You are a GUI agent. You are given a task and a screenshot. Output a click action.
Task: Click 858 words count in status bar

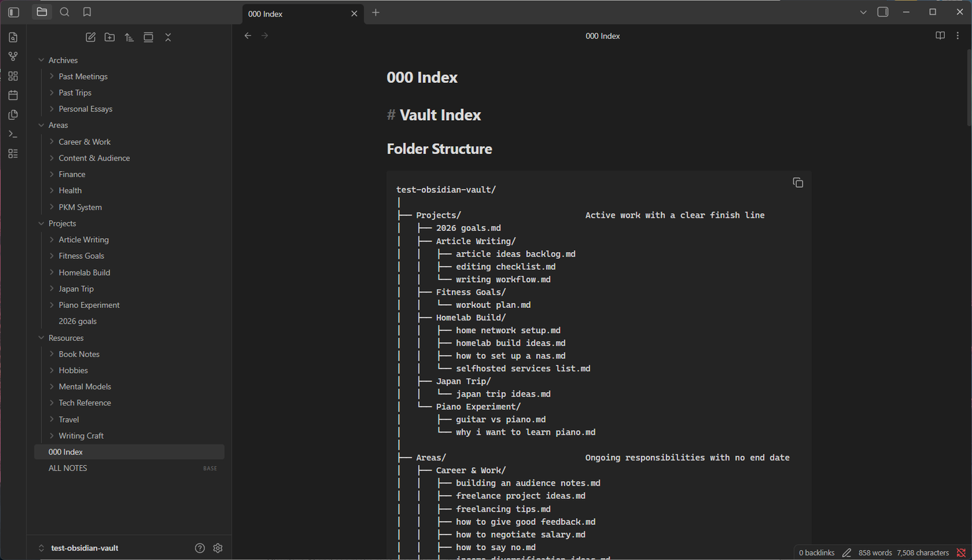click(875, 553)
